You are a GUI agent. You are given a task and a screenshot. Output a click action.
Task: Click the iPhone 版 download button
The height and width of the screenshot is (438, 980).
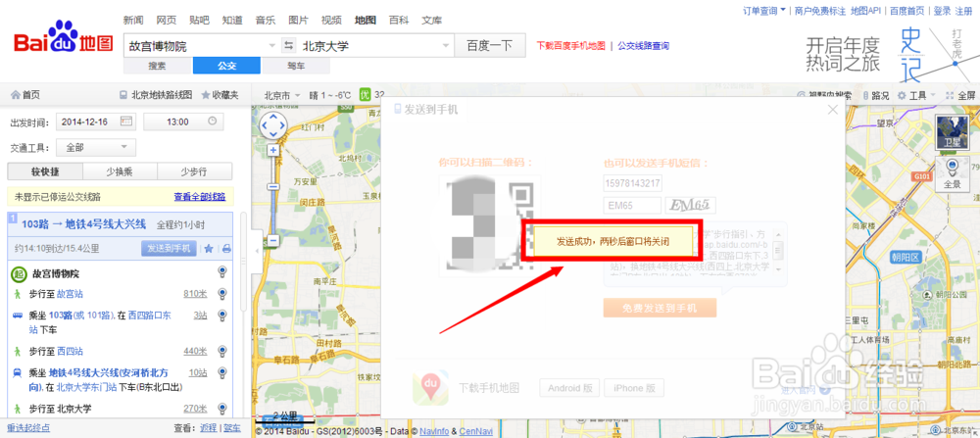[x=634, y=388]
